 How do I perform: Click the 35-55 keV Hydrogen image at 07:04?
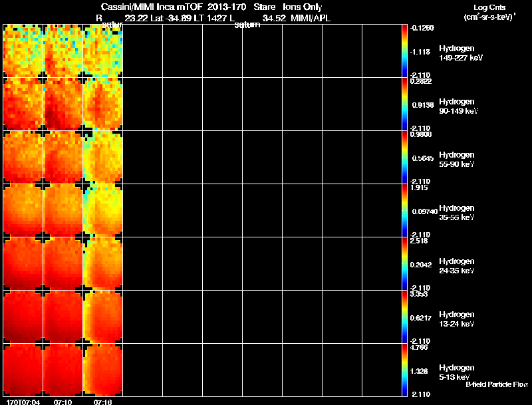(23, 210)
